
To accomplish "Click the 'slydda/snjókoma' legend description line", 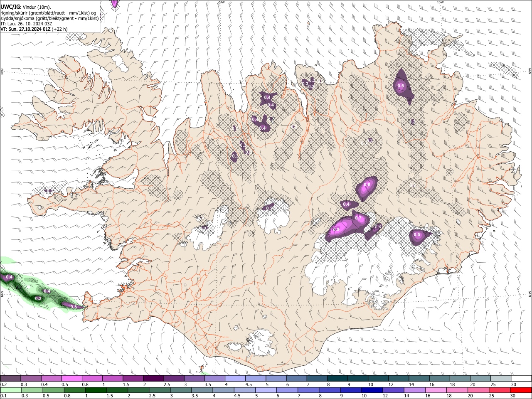I will pyautogui.click(x=49, y=18).
